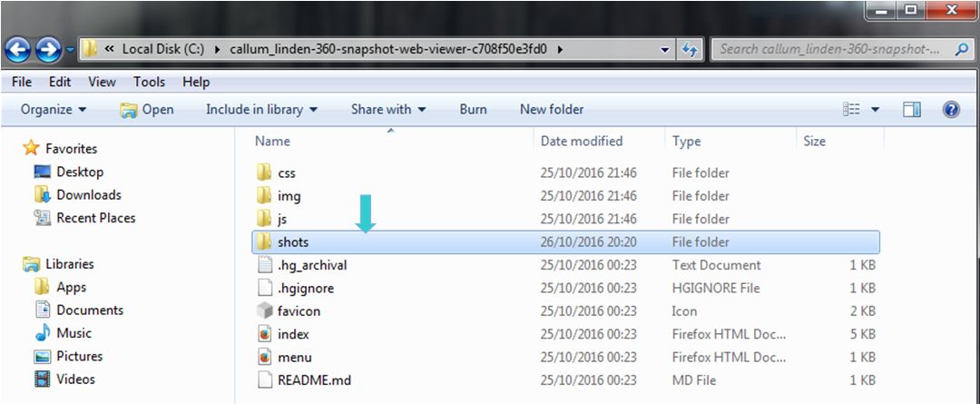Sort by Date modified column header
Screen dimensions: 980x404
pyautogui.click(x=582, y=141)
